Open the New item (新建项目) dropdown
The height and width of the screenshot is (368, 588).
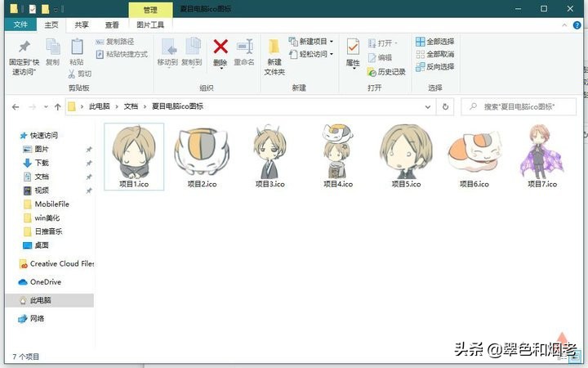pos(311,42)
